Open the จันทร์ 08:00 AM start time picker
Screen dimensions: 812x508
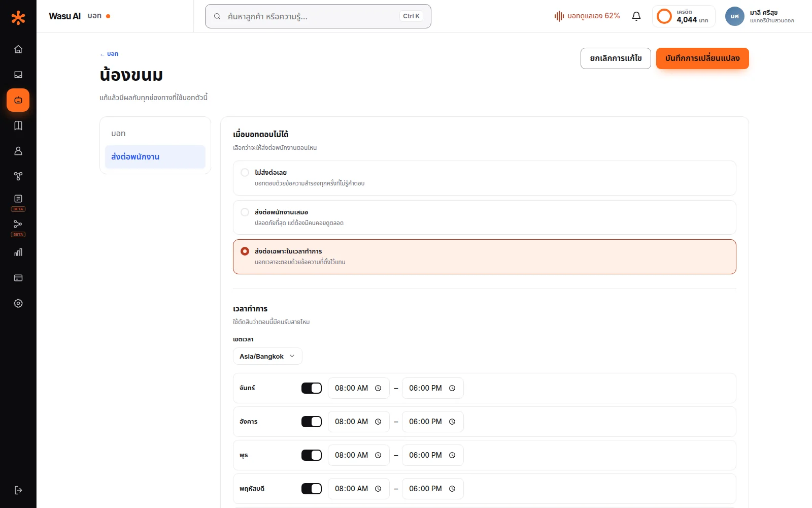tap(359, 388)
